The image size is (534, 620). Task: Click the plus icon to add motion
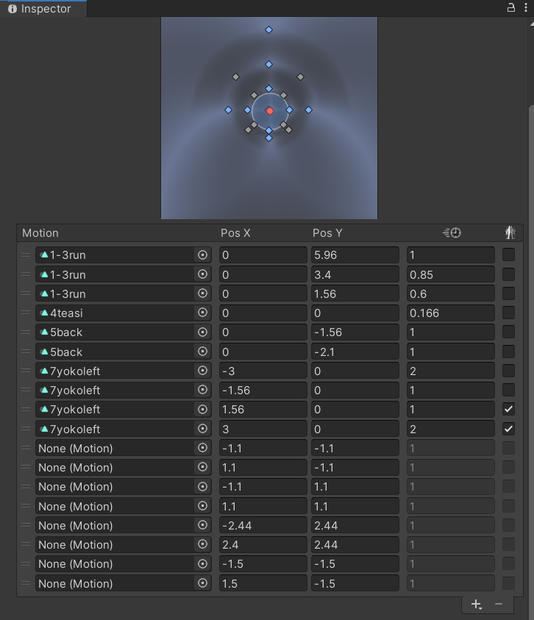[x=476, y=604]
